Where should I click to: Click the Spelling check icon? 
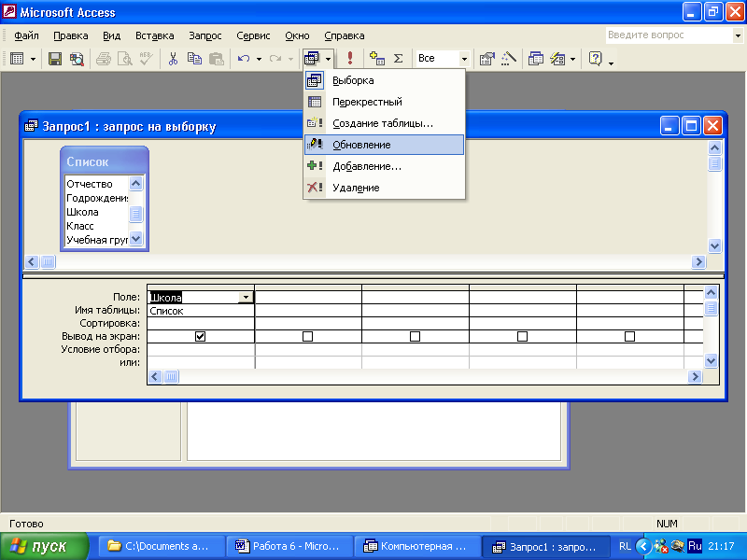[x=147, y=59]
